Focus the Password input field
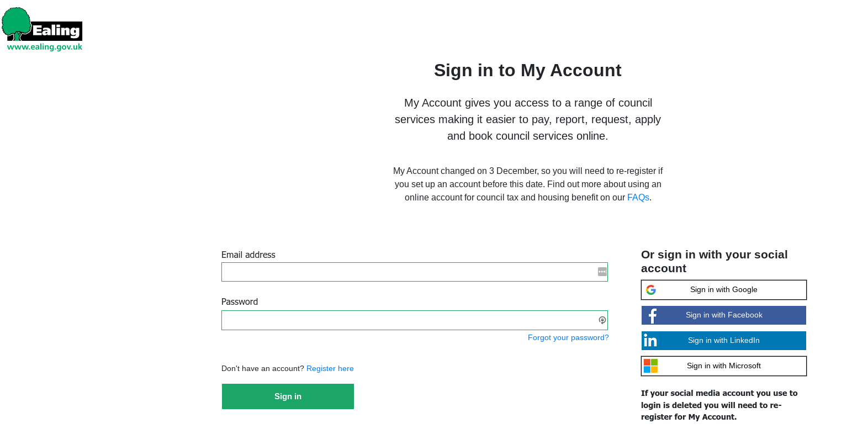This screenshot has height=434, width=868. 409,320
